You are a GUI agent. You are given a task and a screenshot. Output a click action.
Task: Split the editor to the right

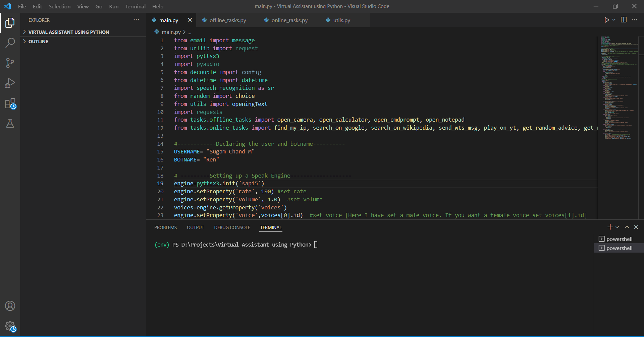pos(624,20)
